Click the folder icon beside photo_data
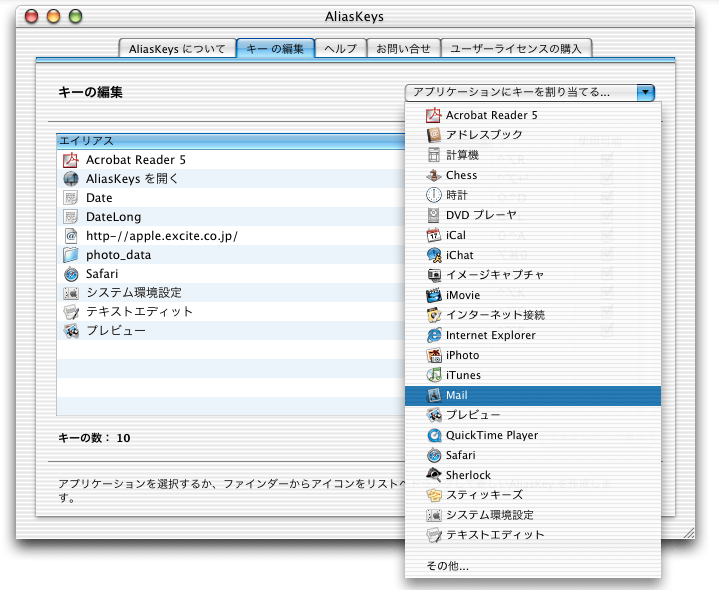The width and height of the screenshot is (719, 590). [x=71, y=255]
